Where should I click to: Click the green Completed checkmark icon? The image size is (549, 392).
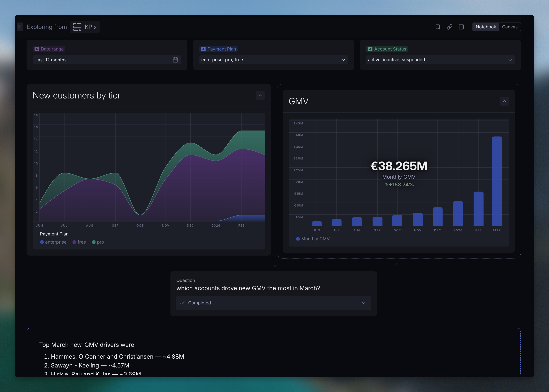tap(182, 303)
